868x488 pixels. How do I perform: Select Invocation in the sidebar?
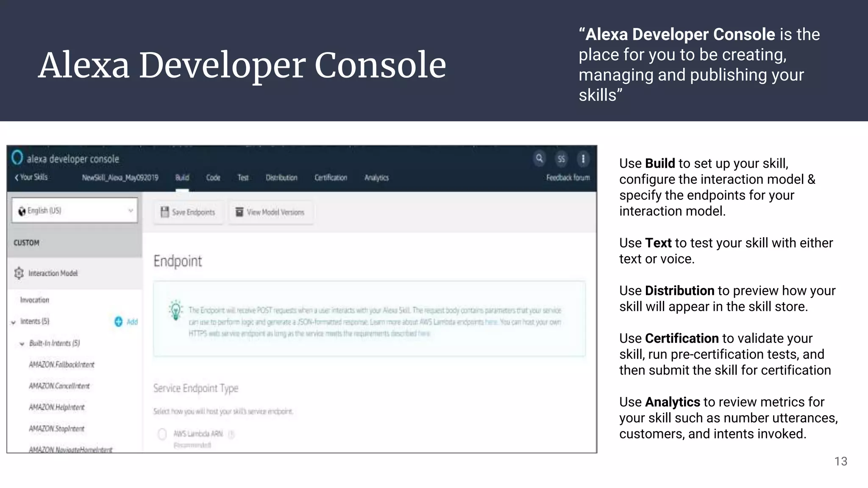point(35,300)
